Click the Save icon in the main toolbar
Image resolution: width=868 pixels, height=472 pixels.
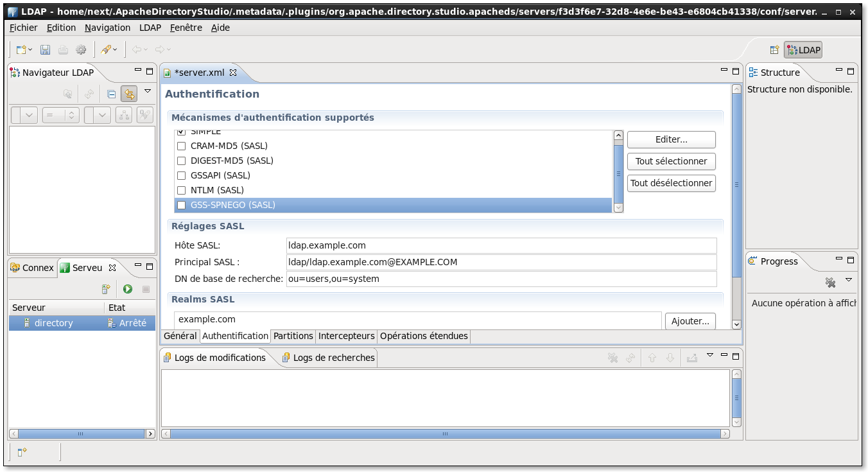(45, 49)
